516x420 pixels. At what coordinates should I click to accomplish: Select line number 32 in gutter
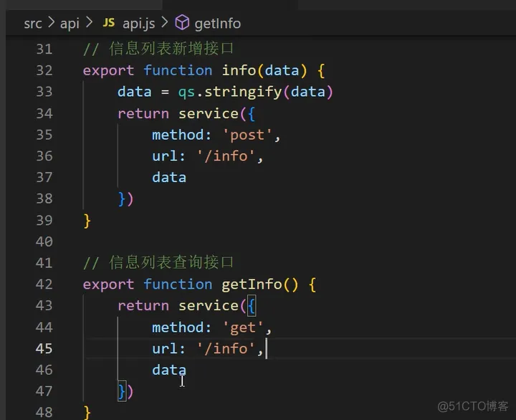tap(44, 70)
